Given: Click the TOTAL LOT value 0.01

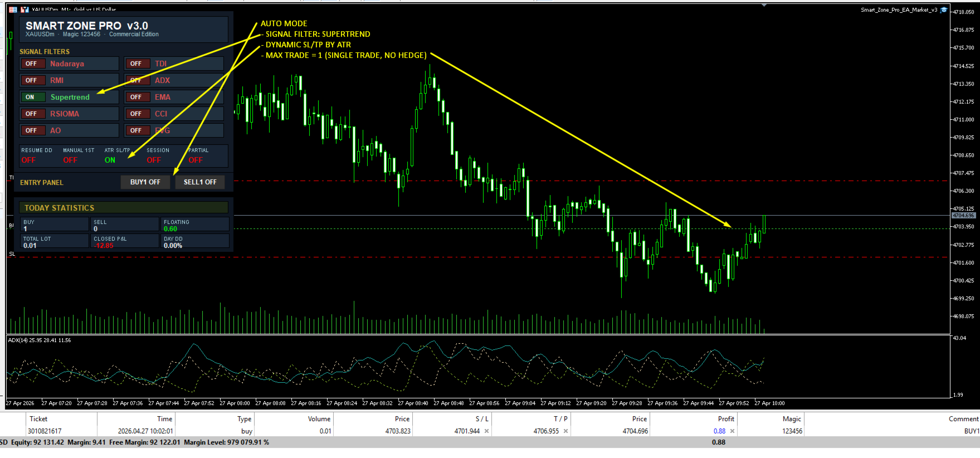Looking at the screenshot, I should point(30,246).
